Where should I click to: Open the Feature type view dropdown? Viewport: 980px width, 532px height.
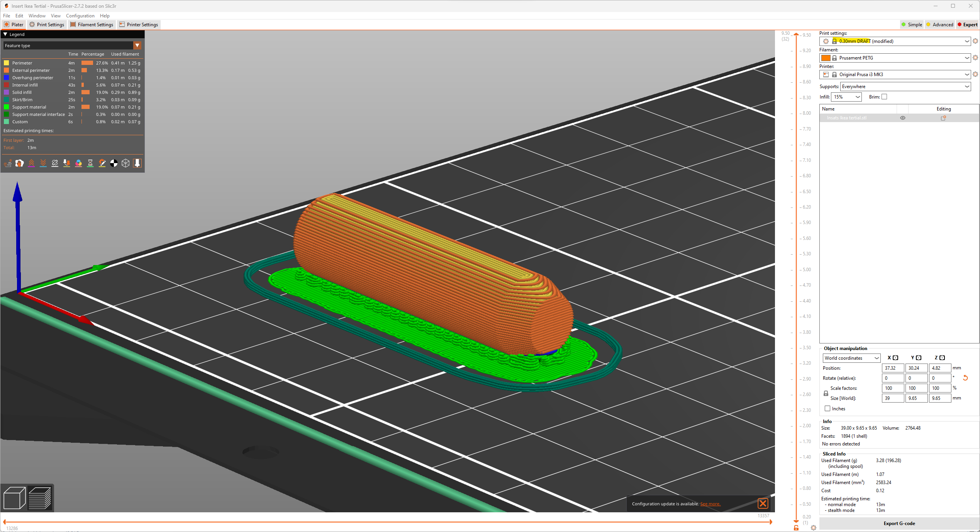pos(137,46)
